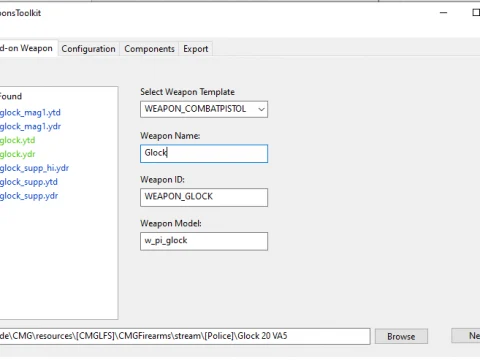Click the folder path field ending Glock 20 VA5

(x=185, y=336)
